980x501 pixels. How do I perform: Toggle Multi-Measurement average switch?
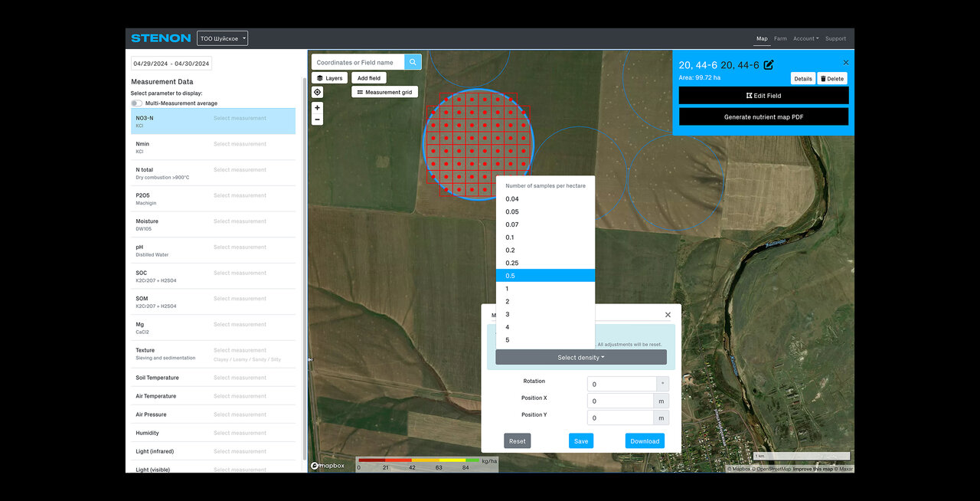pyautogui.click(x=136, y=103)
